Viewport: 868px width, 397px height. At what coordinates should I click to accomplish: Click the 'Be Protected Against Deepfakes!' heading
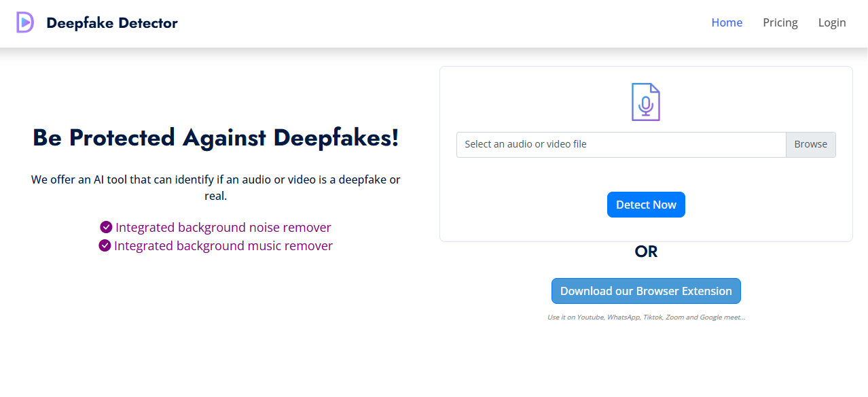click(216, 137)
